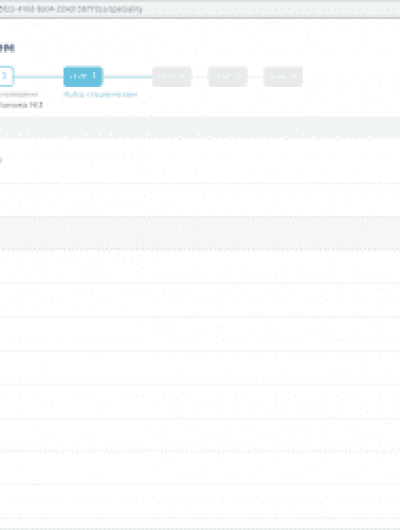Screen dimensions: 400x530
Task: Select the middle gray inactive step box
Action: 228,76
